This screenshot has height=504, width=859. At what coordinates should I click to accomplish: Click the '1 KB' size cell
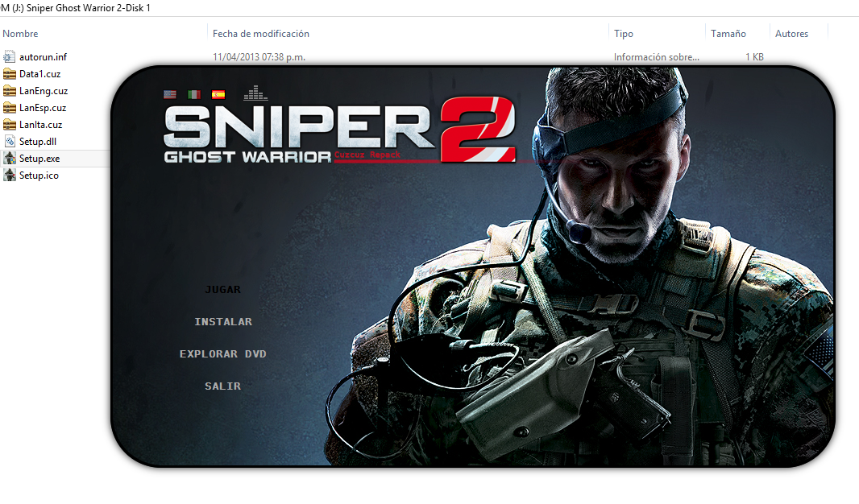pos(754,57)
